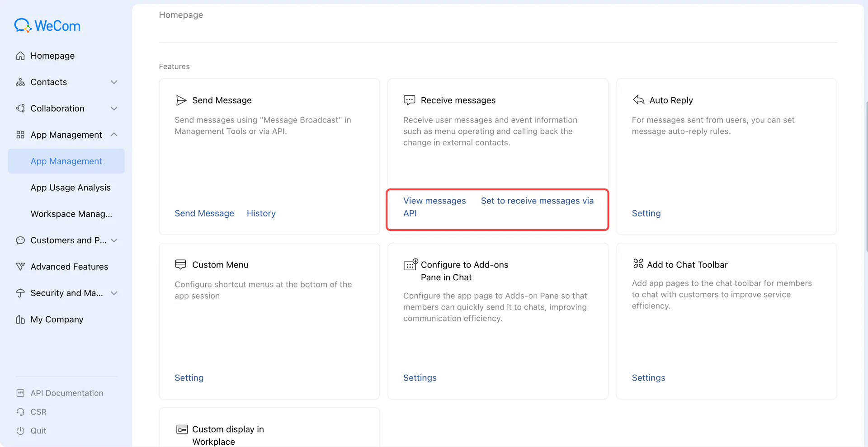868x447 pixels.
Task: Click the Add to Chat Toolbar icon
Action: [638, 263]
